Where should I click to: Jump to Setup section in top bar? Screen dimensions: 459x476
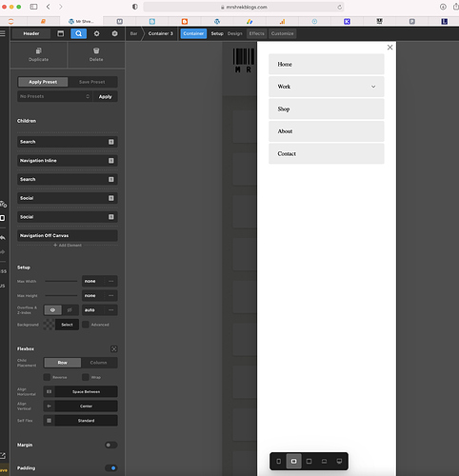pos(217,33)
